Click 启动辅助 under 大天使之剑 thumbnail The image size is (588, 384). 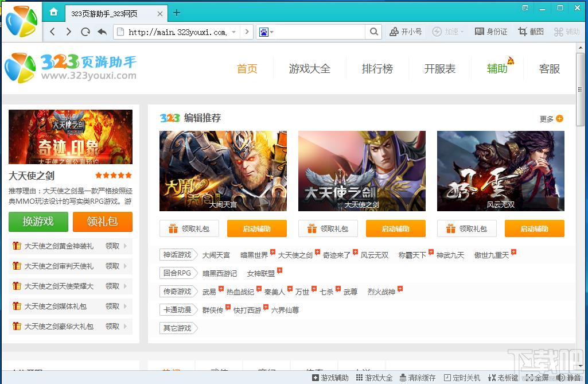tap(396, 228)
